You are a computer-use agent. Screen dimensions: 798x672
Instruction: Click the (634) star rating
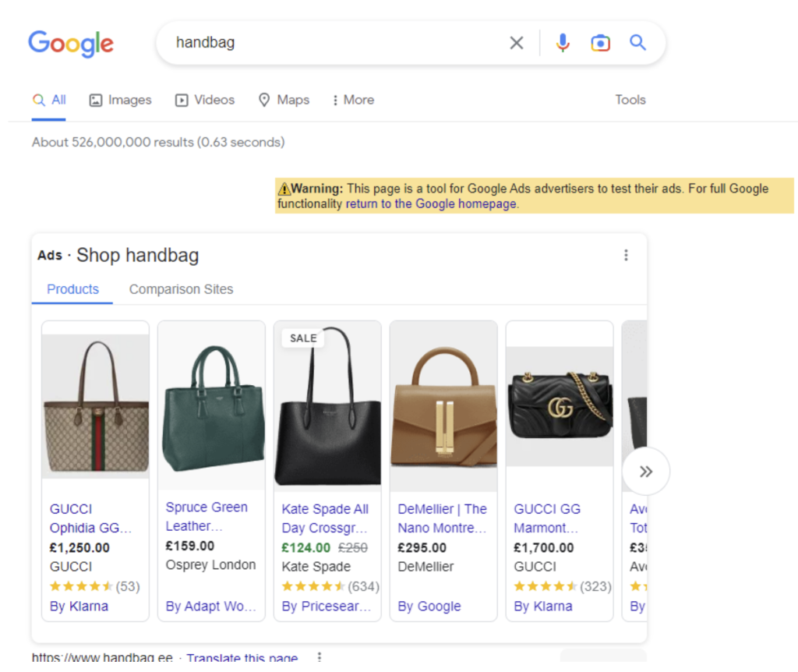tap(330, 586)
